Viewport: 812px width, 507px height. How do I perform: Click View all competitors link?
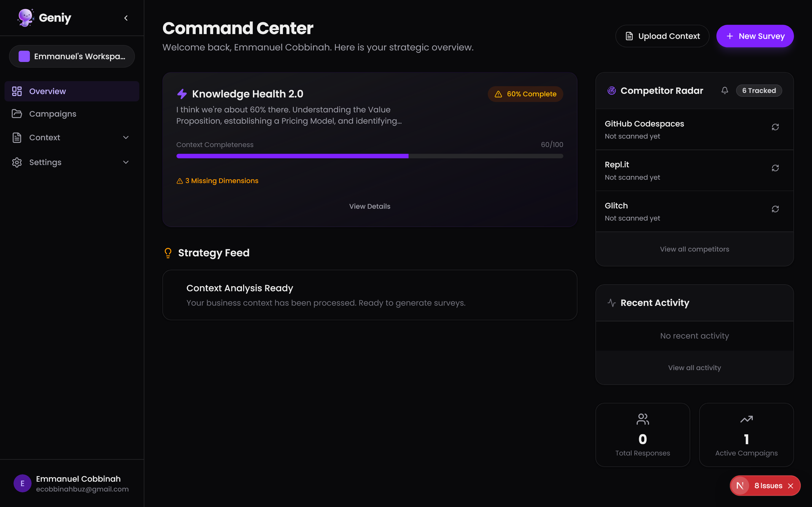tap(694, 249)
